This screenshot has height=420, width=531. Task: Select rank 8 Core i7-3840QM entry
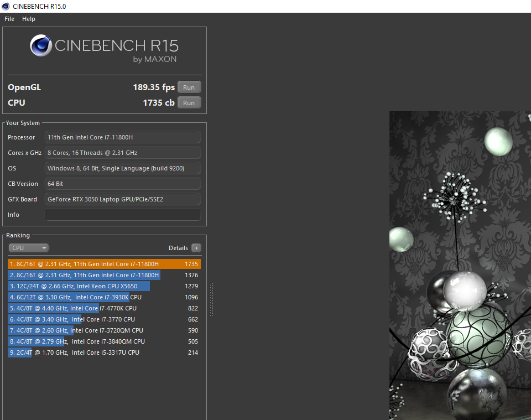point(105,341)
